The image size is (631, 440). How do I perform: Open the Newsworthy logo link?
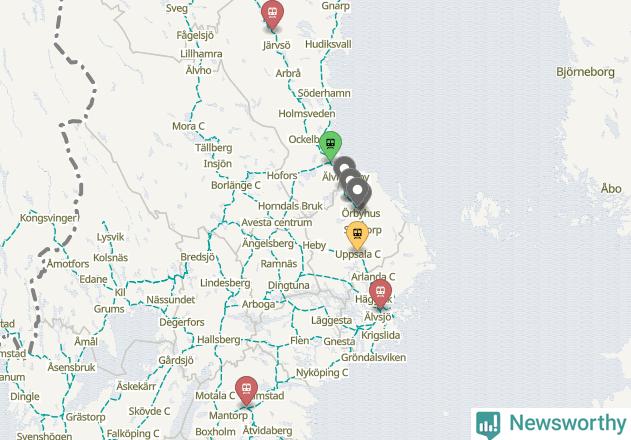pos(551,424)
